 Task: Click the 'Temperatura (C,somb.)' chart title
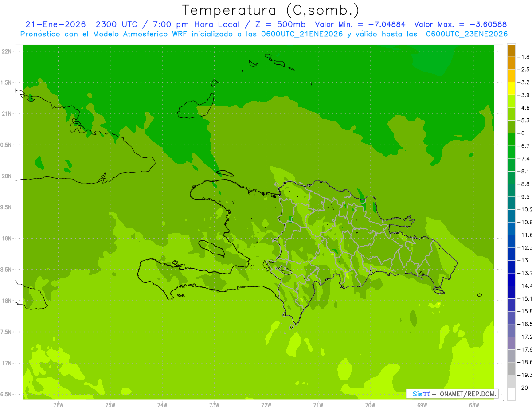(x=270, y=10)
